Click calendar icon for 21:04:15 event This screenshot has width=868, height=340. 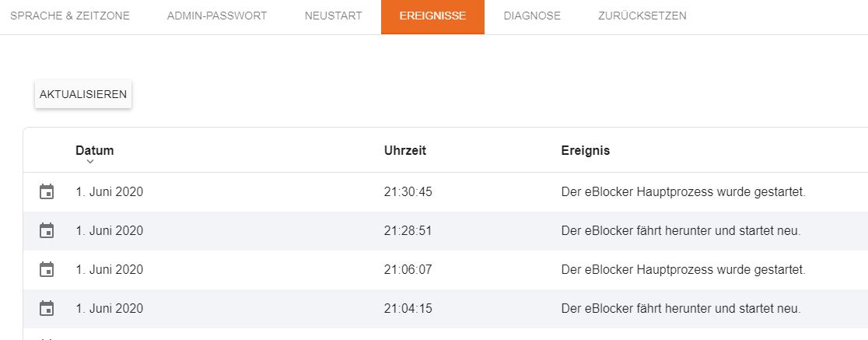47,308
